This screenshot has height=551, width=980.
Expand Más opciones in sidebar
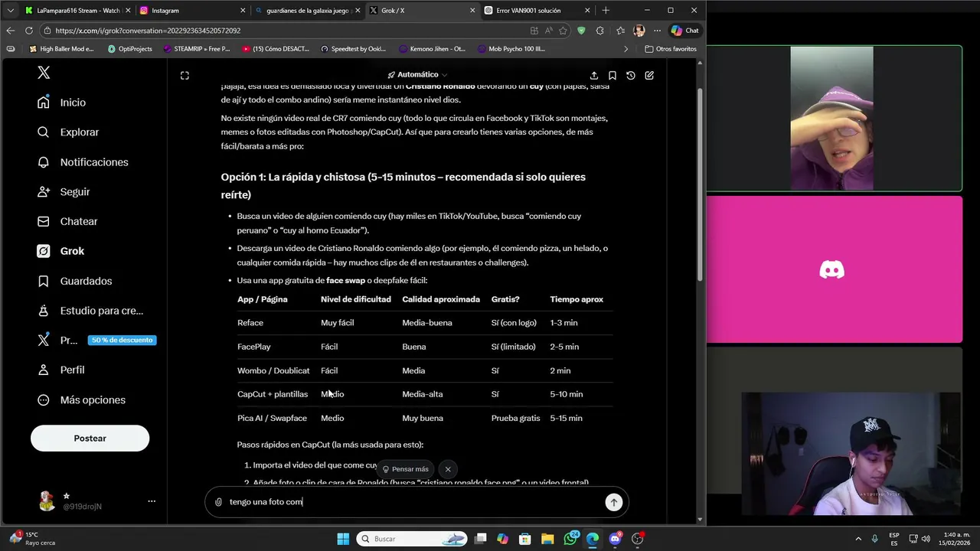pos(81,400)
